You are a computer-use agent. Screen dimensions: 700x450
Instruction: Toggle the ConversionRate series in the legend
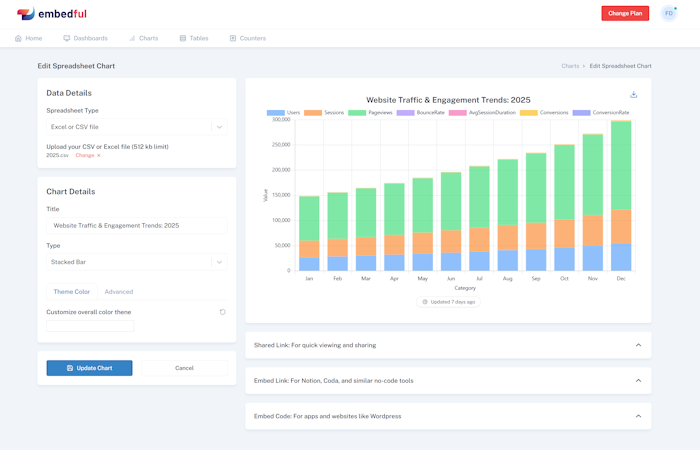pos(601,112)
